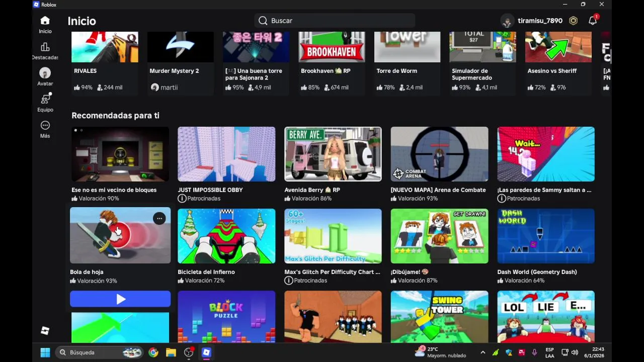Screen dimensions: 644x362
Task: Click the search magnifier icon in Buscar
Action: click(x=263, y=21)
